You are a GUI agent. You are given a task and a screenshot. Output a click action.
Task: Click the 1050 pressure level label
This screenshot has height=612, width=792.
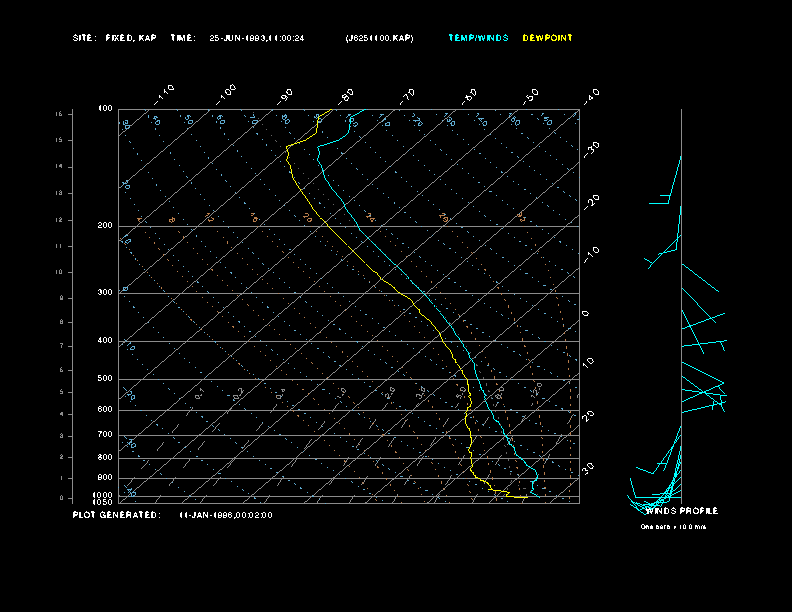(103, 502)
